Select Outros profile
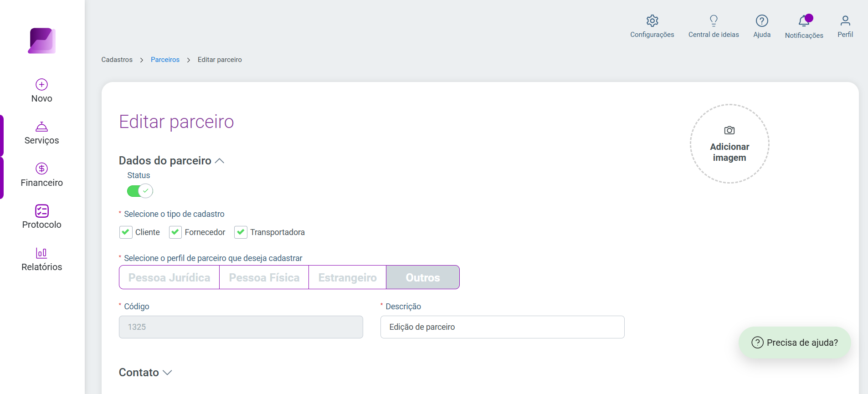868x394 pixels. tap(423, 277)
